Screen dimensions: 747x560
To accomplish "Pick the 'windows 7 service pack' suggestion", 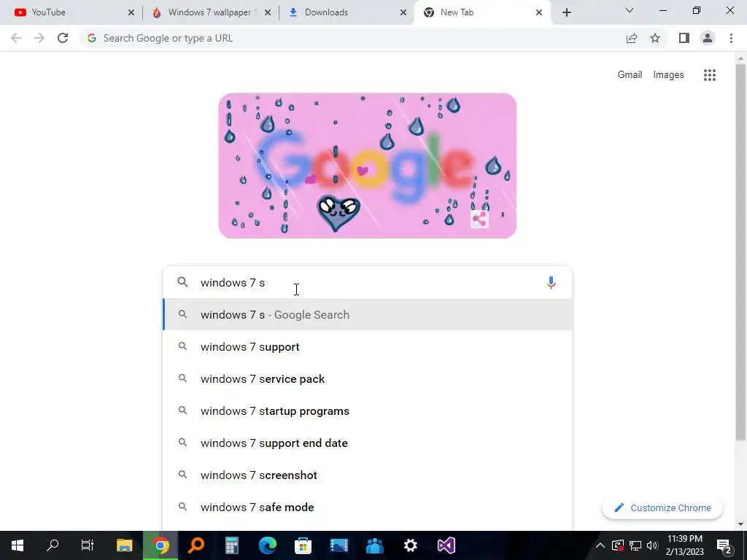I will pyautogui.click(x=368, y=379).
